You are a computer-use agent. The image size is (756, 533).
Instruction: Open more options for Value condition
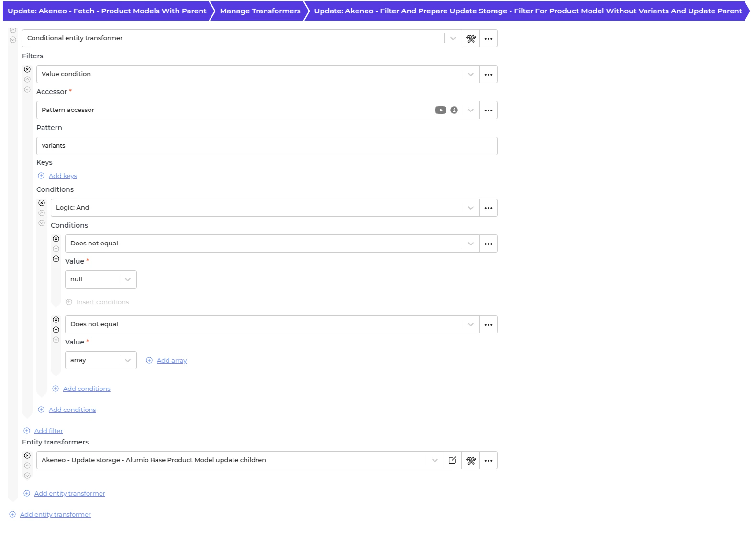[x=489, y=74]
